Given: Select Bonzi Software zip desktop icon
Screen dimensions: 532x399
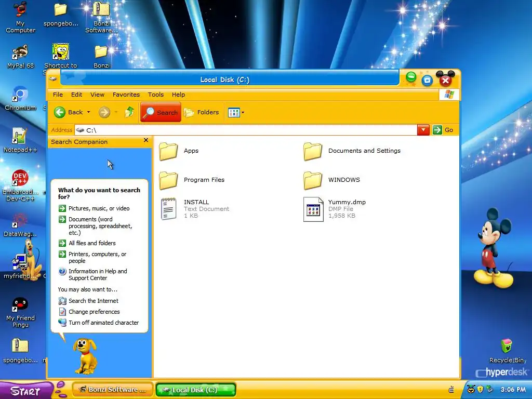Looking at the screenshot, I should pos(101,17).
